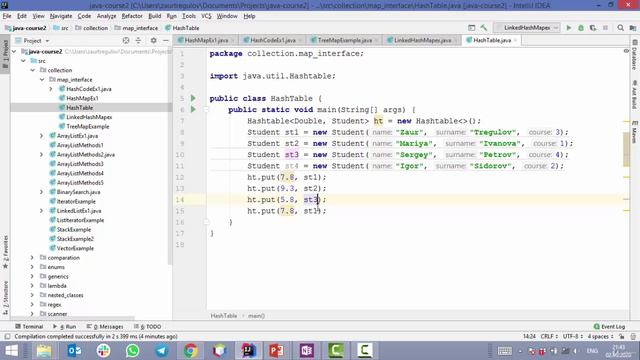Toggle the Structure side panel
The image size is (640, 360).
[x=5, y=298]
